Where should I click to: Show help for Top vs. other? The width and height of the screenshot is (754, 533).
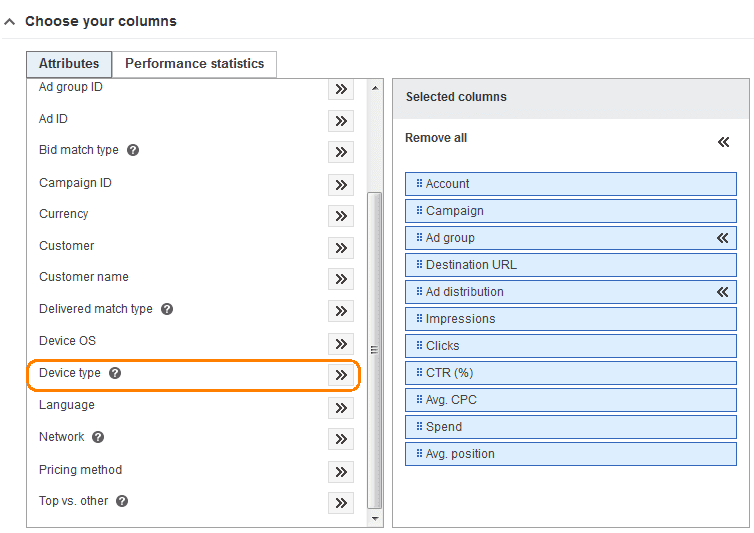click(x=122, y=501)
